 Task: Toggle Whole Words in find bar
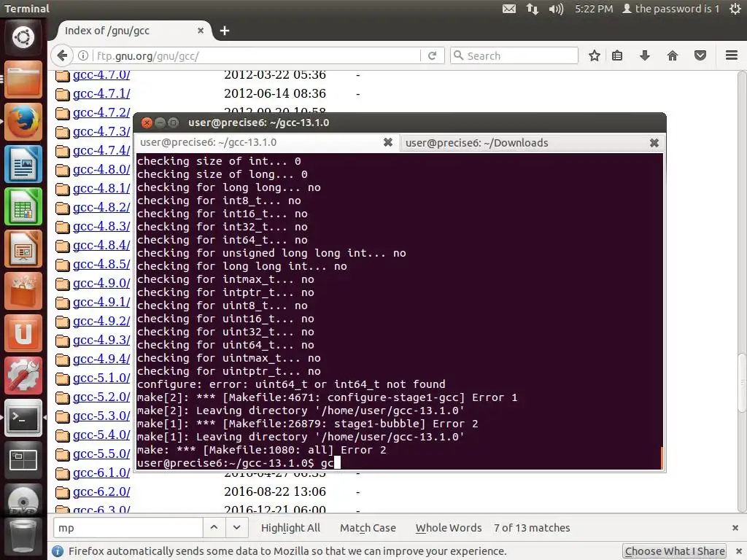pyautogui.click(x=449, y=528)
